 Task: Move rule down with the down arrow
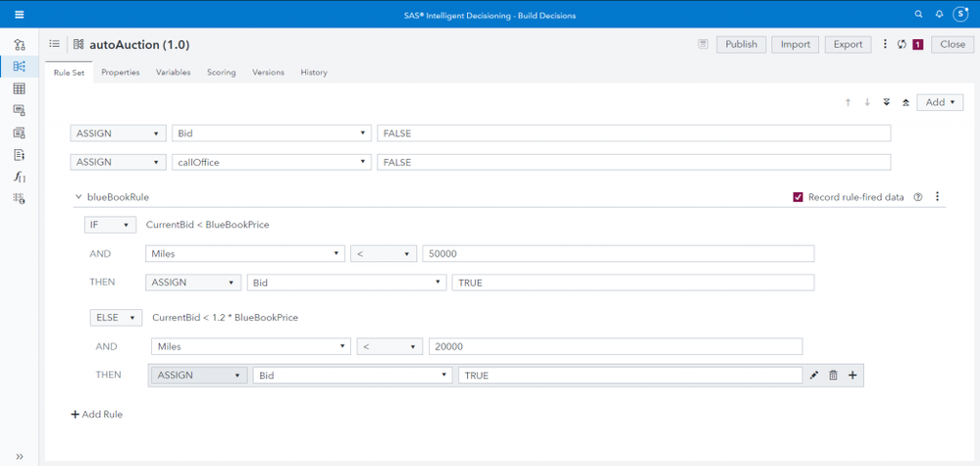[x=867, y=102]
